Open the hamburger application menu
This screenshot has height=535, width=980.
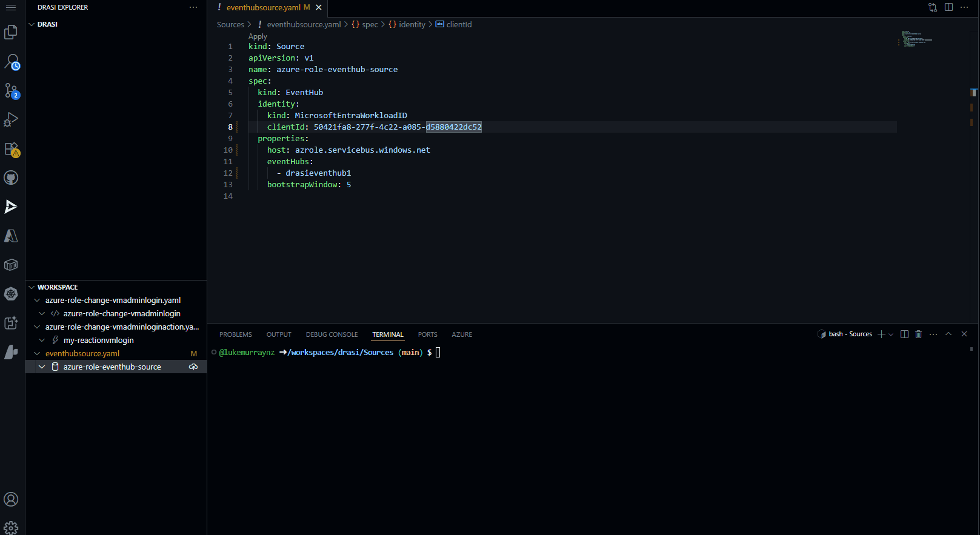click(x=11, y=7)
